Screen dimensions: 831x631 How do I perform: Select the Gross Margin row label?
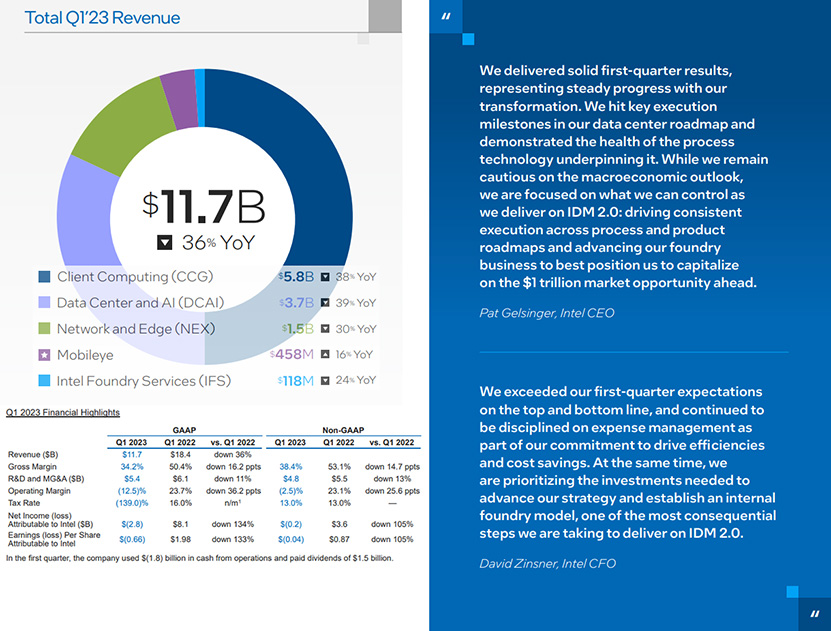[32, 467]
